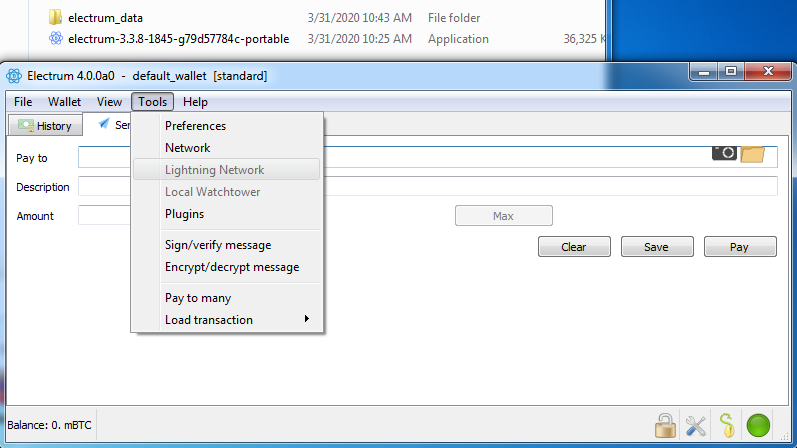The image size is (797, 448).
Task: Click the Send tab paper plane icon
Action: tap(104, 124)
